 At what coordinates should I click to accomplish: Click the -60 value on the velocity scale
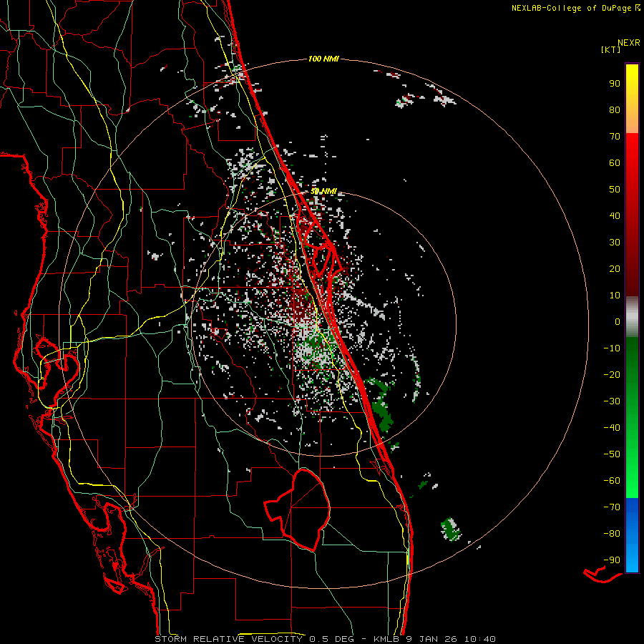612,481
